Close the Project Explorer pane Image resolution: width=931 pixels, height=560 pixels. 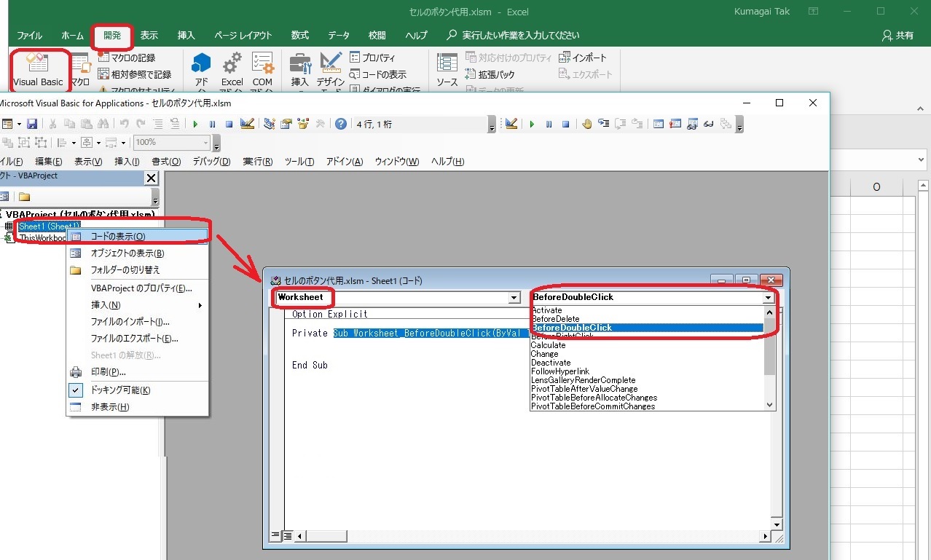[151, 178]
